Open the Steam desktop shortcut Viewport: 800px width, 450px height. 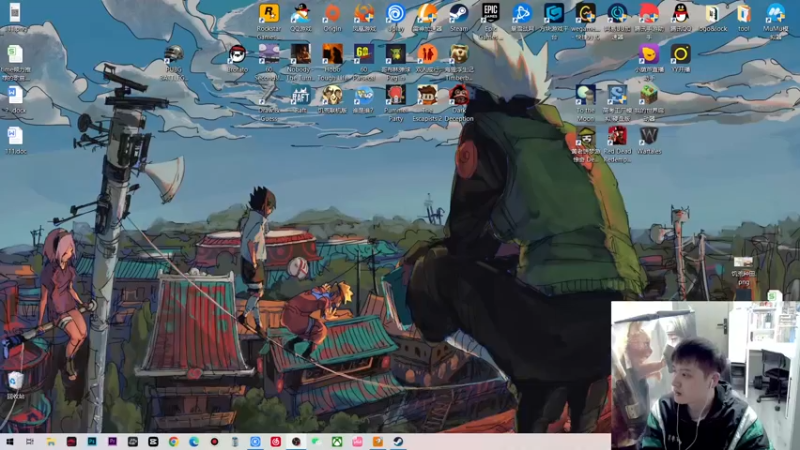click(459, 13)
